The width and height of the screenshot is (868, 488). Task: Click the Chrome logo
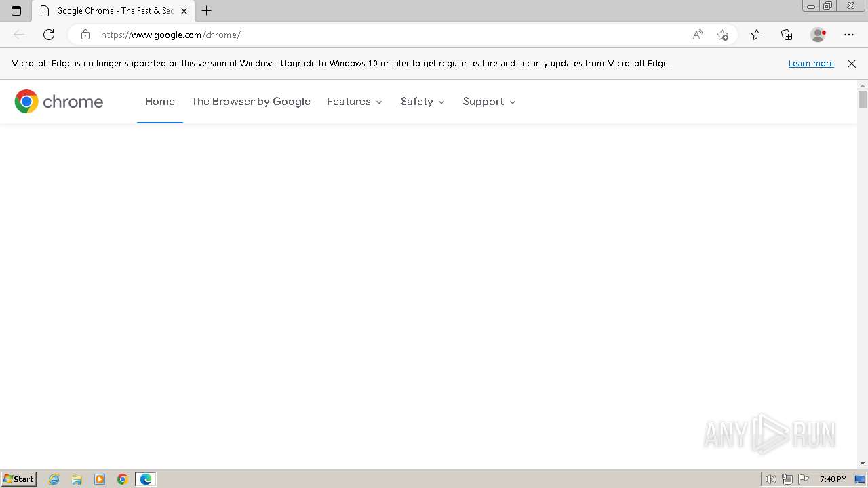tap(59, 102)
